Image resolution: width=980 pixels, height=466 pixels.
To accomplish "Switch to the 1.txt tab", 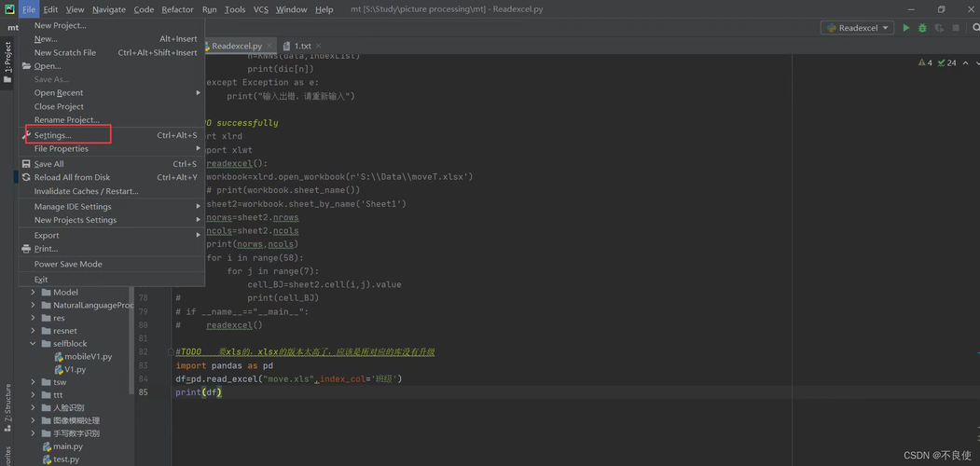I will (x=297, y=46).
